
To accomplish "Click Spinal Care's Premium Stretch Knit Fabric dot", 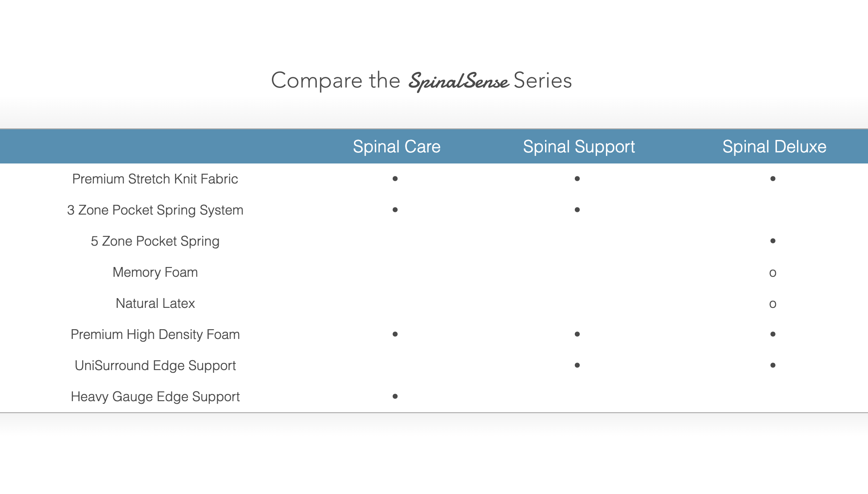I will (x=395, y=179).
